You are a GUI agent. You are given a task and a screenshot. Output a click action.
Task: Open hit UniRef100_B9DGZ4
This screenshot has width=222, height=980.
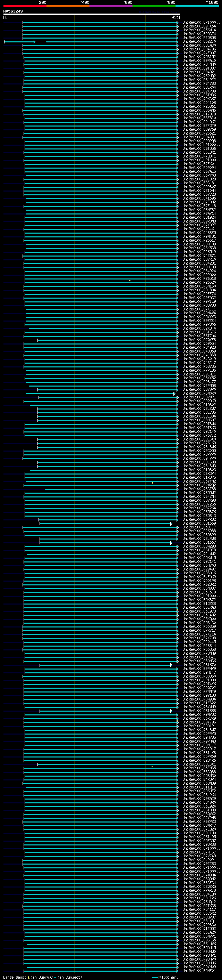(199, 34)
